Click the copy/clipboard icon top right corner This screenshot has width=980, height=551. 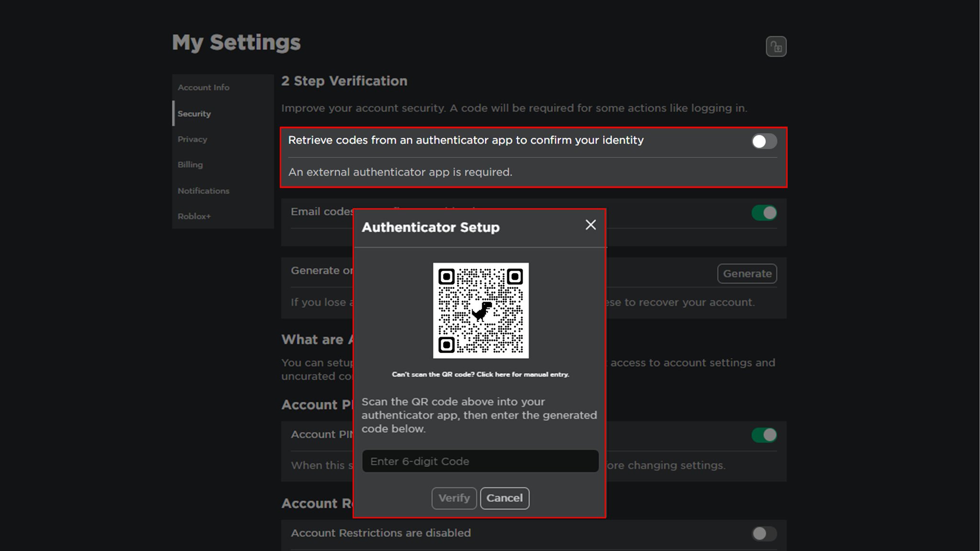pyautogui.click(x=775, y=46)
